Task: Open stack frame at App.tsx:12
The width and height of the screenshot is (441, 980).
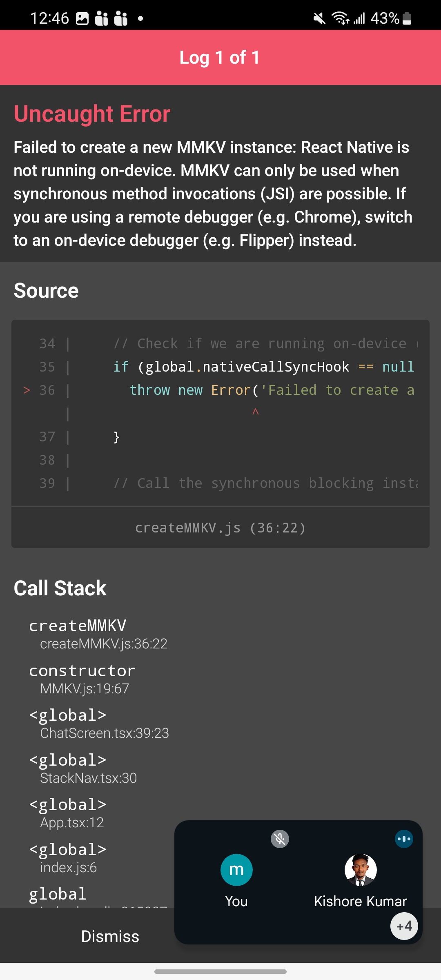Action: [x=67, y=813]
